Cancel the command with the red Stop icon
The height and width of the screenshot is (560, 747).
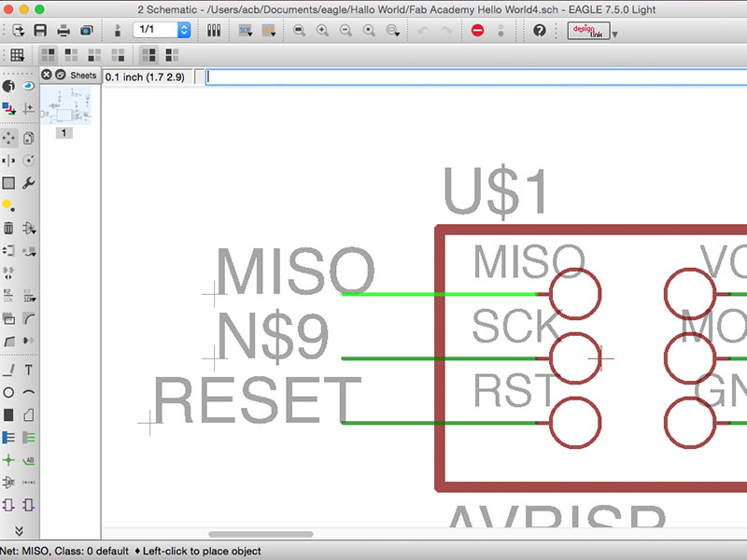[477, 31]
